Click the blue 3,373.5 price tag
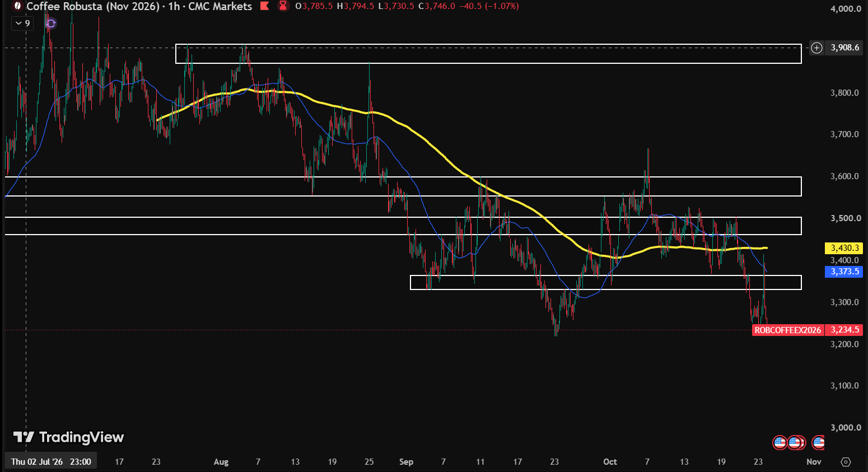 tap(844, 272)
